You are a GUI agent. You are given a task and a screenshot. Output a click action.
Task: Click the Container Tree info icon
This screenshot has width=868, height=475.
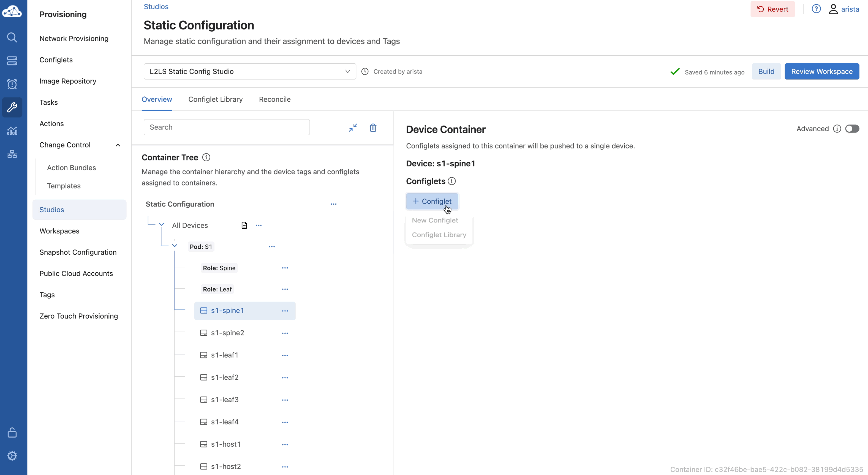(x=206, y=158)
